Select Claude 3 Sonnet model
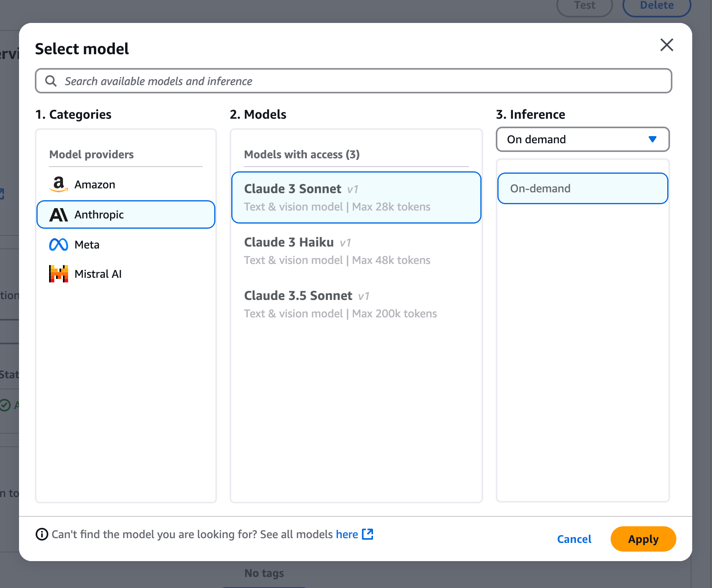Screen dimensions: 712x588 [356, 197]
